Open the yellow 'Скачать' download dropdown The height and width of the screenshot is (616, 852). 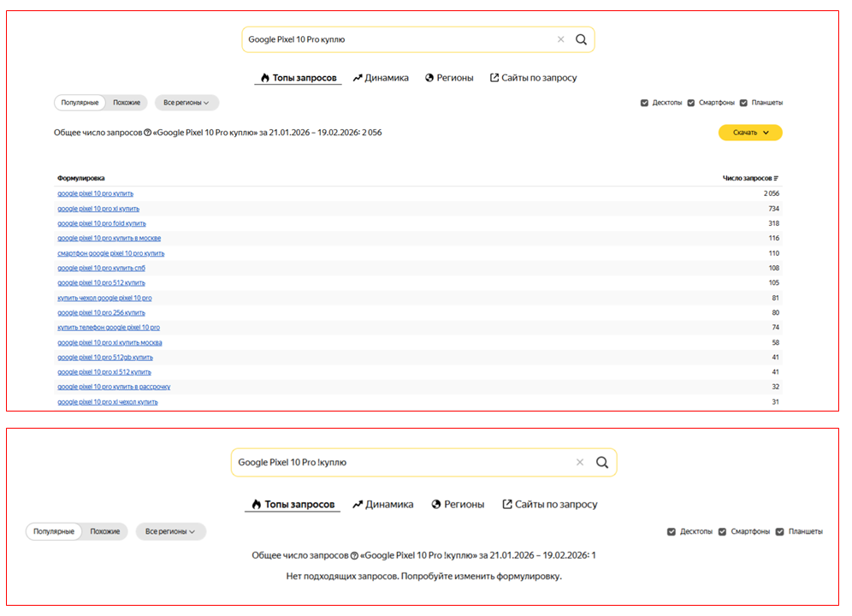[750, 133]
